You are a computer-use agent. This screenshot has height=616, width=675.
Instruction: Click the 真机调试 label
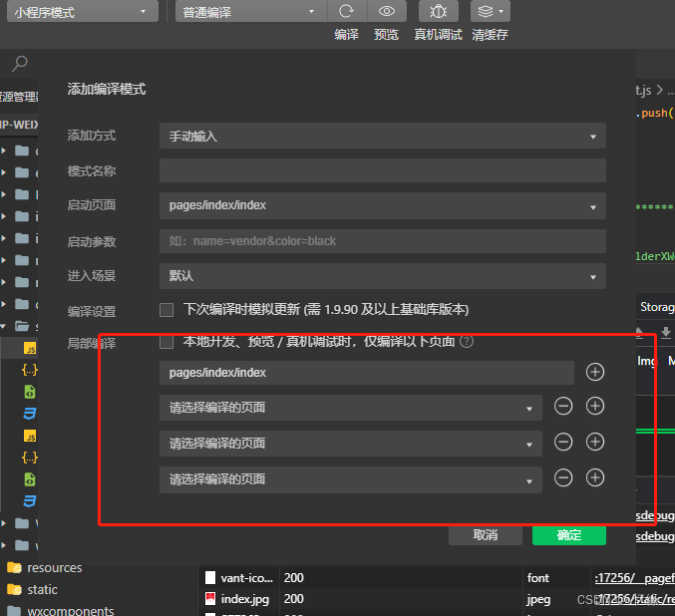(x=438, y=35)
